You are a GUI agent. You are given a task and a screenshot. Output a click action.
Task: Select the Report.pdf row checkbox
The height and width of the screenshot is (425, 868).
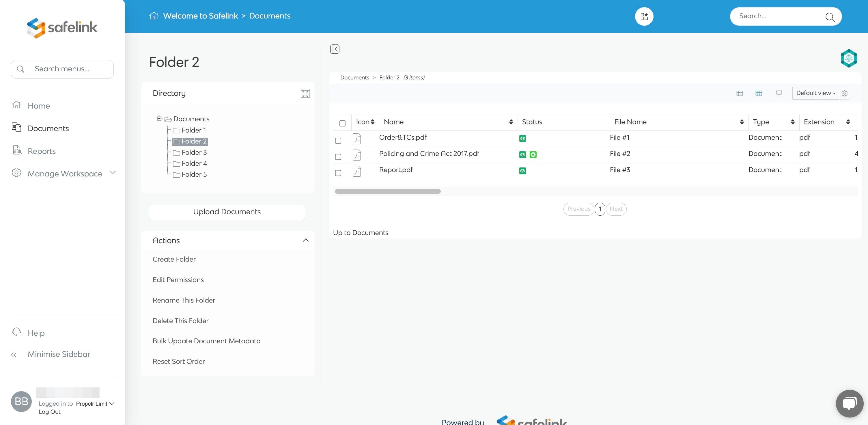pos(338,173)
